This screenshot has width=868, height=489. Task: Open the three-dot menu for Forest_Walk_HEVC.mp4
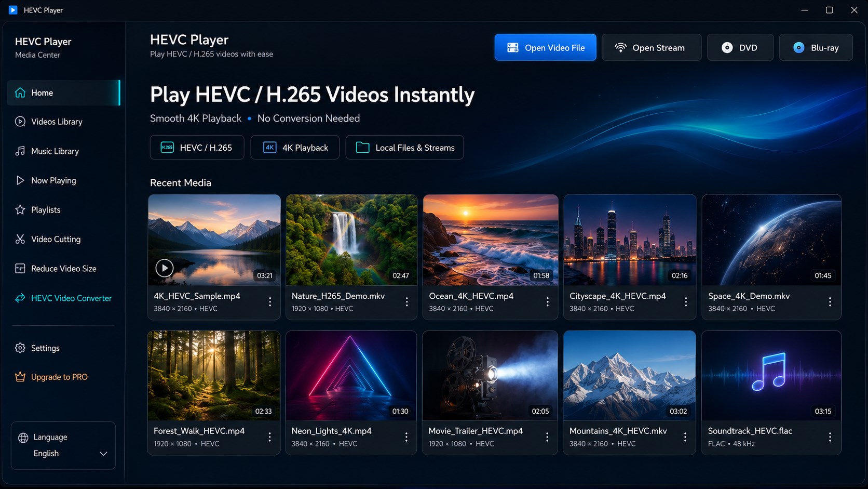[269, 437]
